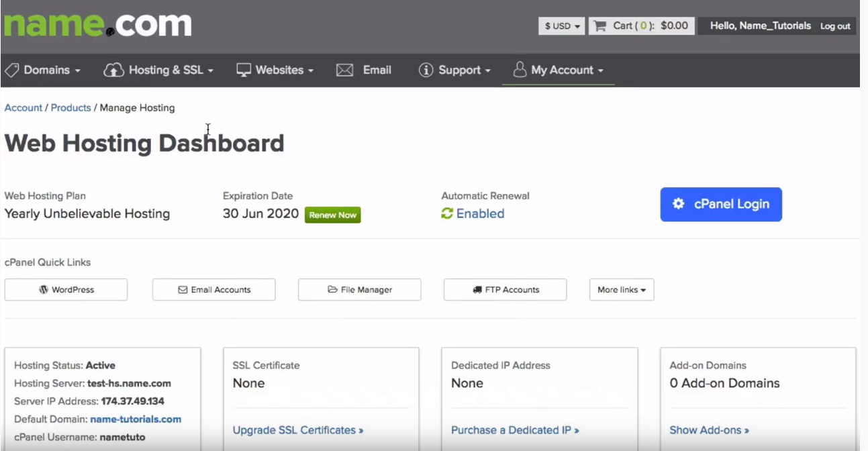This screenshot has height=451, width=868.
Task: Expand the Hosting & SSL menu
Action: 158,70
